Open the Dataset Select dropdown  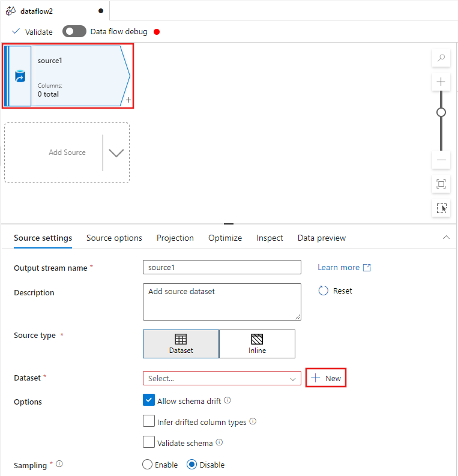pyautogui.click(x=222, y=378)
